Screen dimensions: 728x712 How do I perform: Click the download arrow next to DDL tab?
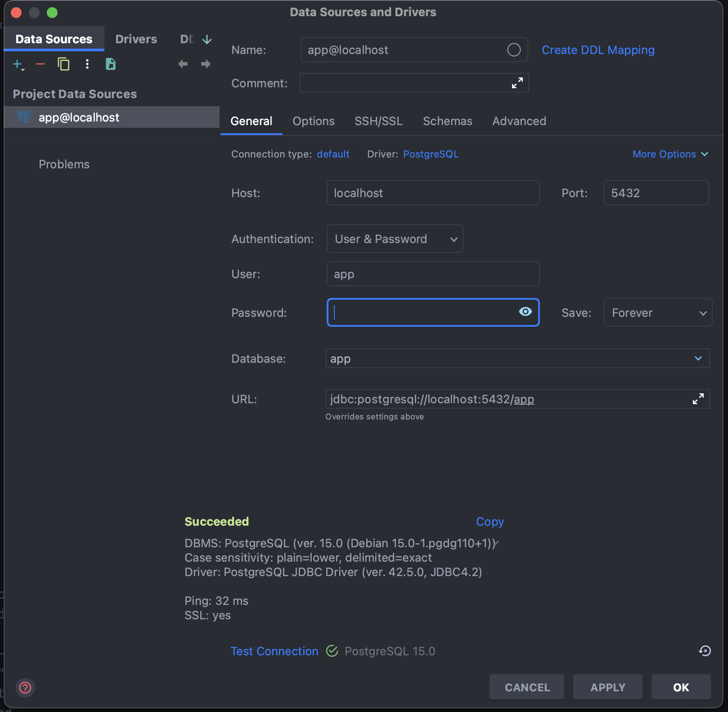click(207, 40)
